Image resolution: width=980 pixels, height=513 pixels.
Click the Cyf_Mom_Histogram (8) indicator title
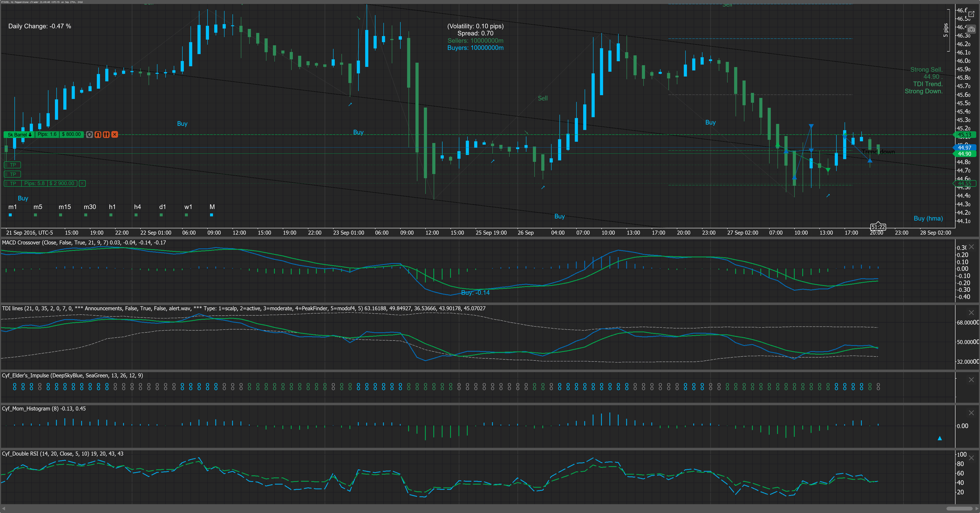click(44, 408)
